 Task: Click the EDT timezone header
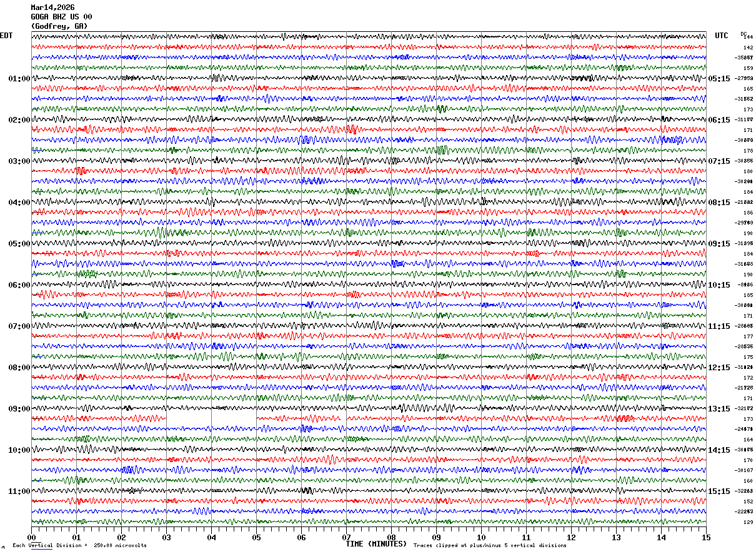click(6, 36)
